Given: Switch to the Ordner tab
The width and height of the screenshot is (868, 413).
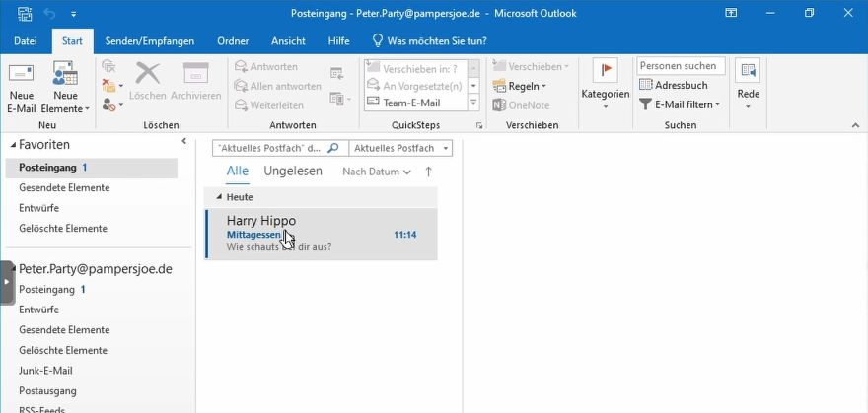Looking at the screenshot, I should coord(233,41).
